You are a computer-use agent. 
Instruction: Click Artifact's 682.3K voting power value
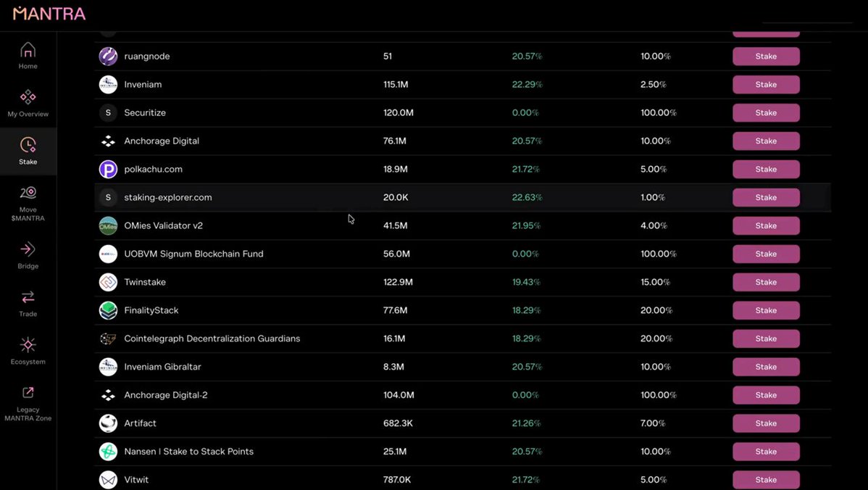tap(398, 423)
